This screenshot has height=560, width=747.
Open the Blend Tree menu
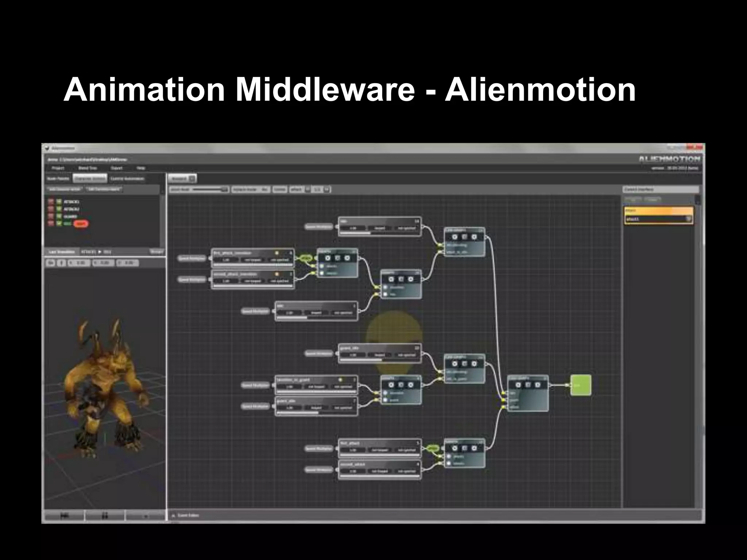coord(88,168)
